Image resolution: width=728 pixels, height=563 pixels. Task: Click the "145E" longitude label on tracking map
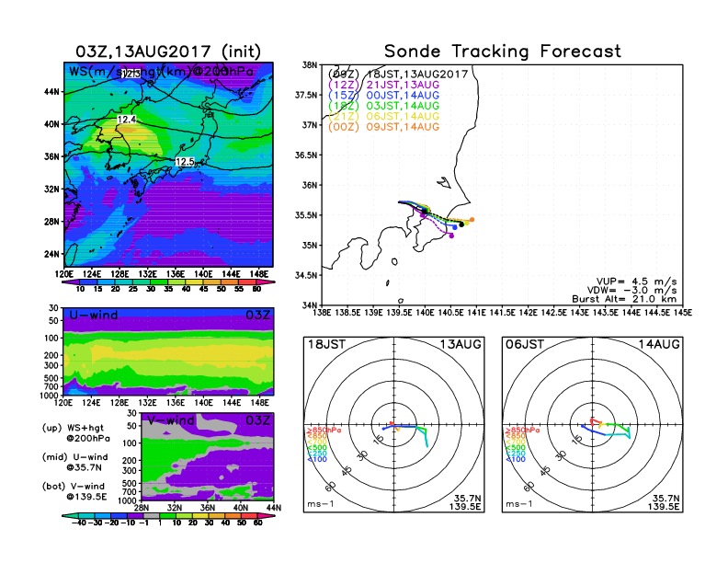point(682,313)
